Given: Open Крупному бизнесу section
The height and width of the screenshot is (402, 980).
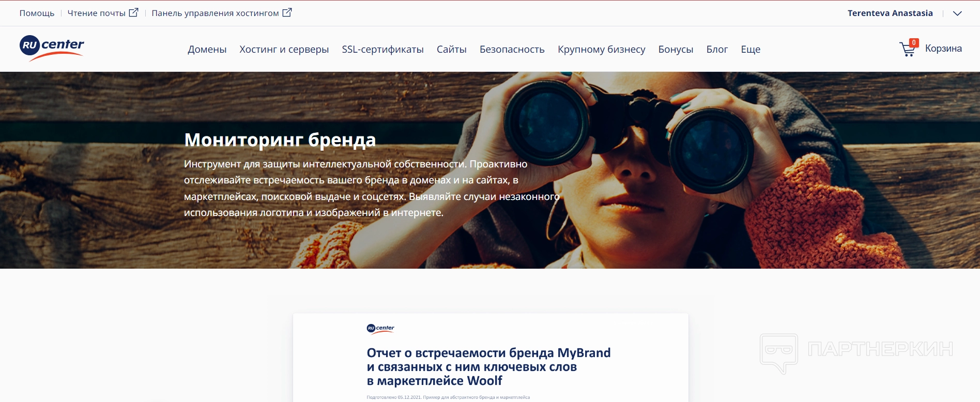Looking at the screenshot, I should point(601,49).
